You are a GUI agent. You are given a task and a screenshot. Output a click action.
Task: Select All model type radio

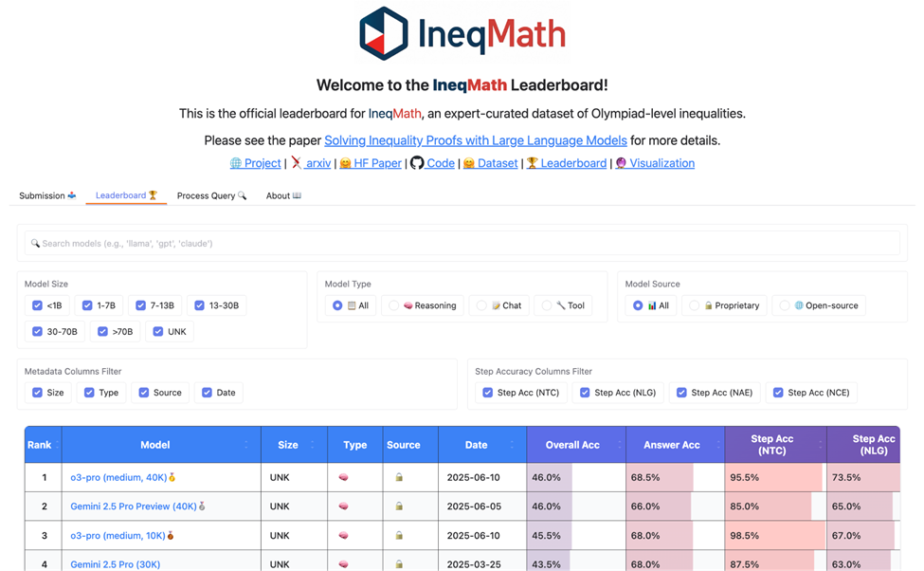(337, 305)
